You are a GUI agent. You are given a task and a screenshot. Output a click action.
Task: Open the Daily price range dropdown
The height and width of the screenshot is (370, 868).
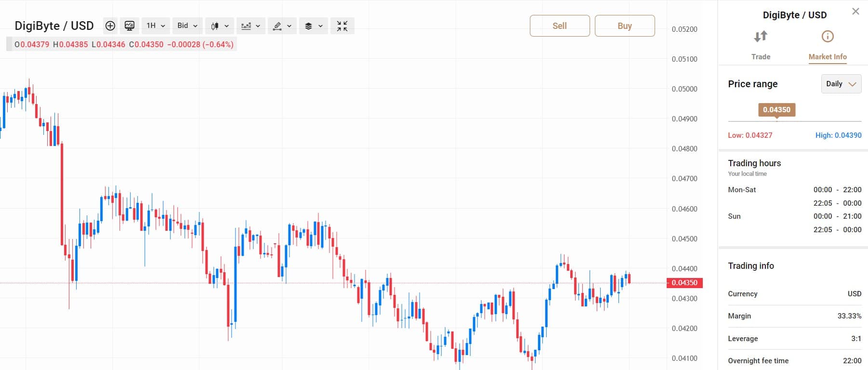tap(841, 84)
